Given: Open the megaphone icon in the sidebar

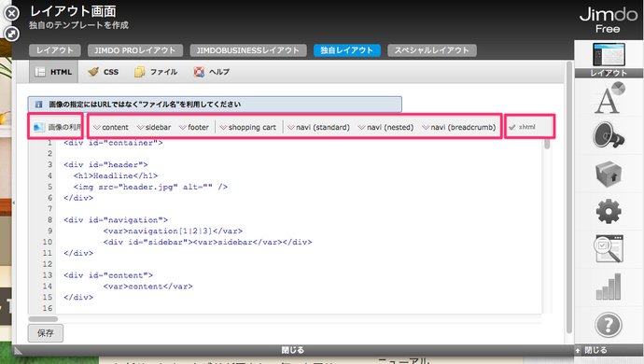Looking at the screenshot, I should point(609,135).
